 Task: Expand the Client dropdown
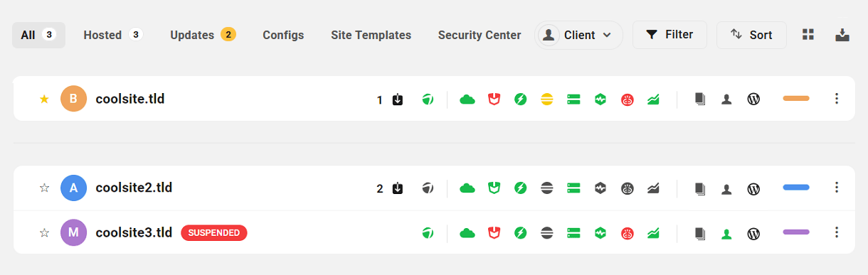[578, 35]
